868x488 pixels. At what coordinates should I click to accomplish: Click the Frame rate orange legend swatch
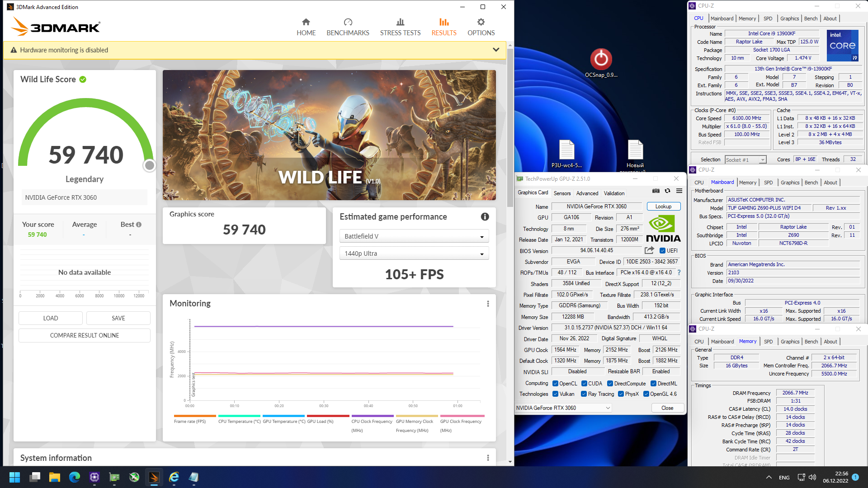coord(195,416)
